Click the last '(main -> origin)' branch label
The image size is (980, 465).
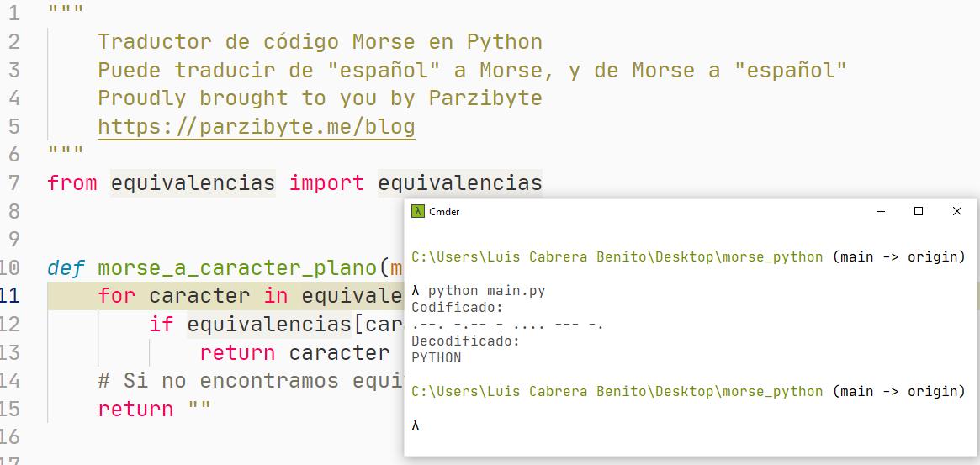[x=899, y=391]
